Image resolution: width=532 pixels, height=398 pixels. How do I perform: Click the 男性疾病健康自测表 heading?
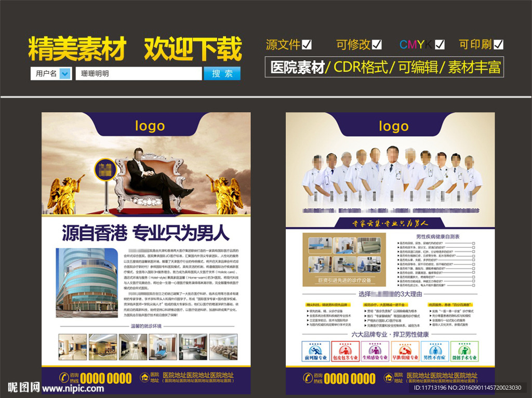click(437, 236)
